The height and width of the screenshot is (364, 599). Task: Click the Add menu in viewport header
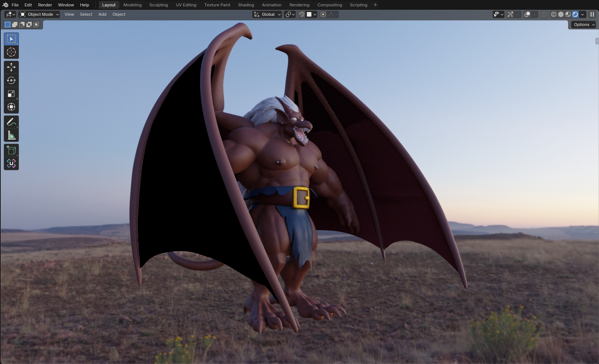(x=102, y=14)
